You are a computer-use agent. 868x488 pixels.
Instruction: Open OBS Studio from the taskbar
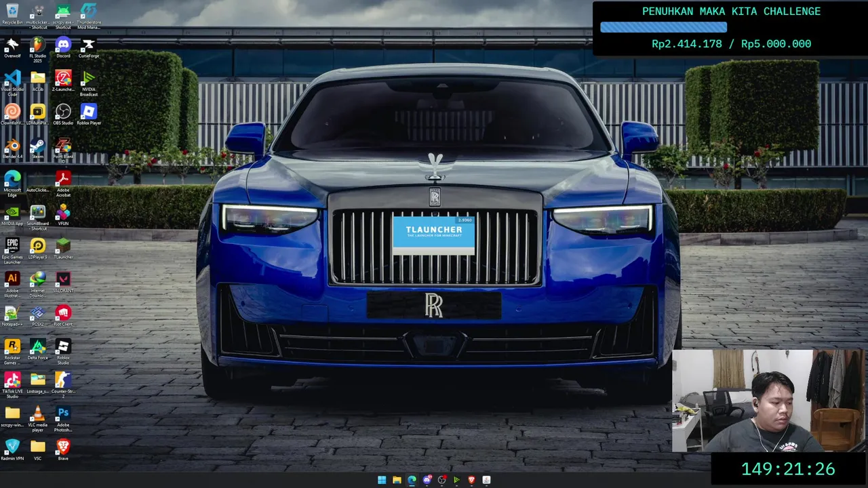441,480
